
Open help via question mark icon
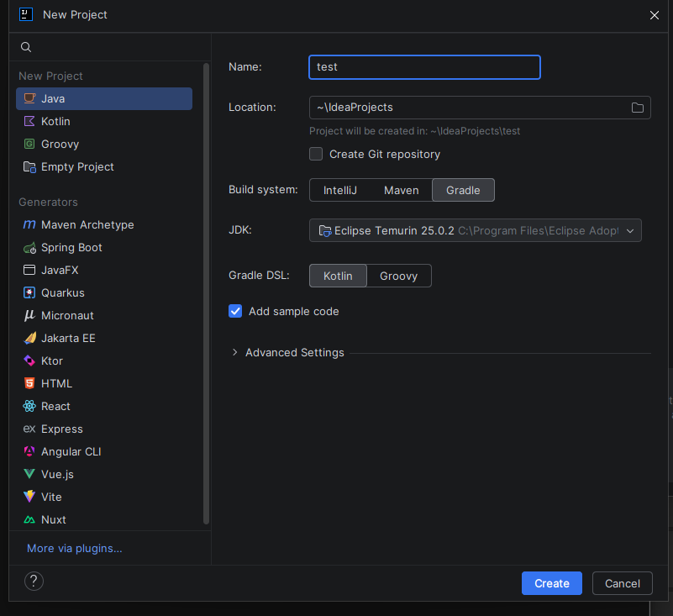pos(34,582)
